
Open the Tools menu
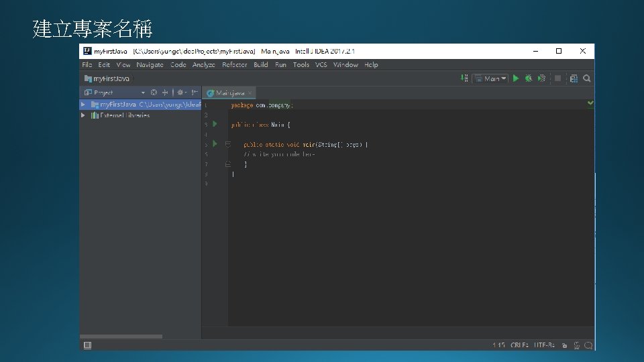tap(301, 65)
